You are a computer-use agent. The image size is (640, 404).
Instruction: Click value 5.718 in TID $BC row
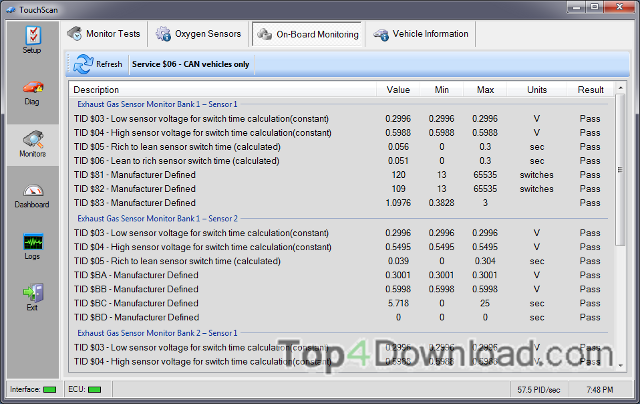coord(398,303)
